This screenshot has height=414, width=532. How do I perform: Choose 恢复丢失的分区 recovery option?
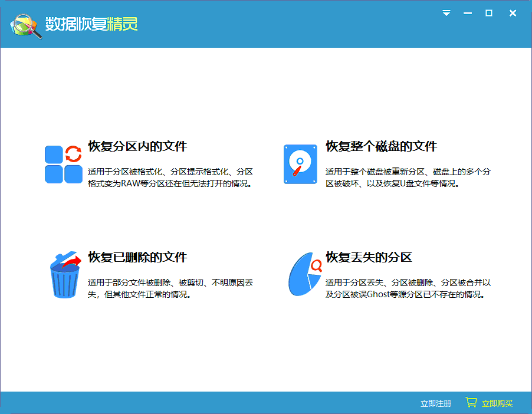tap(368, 258)
